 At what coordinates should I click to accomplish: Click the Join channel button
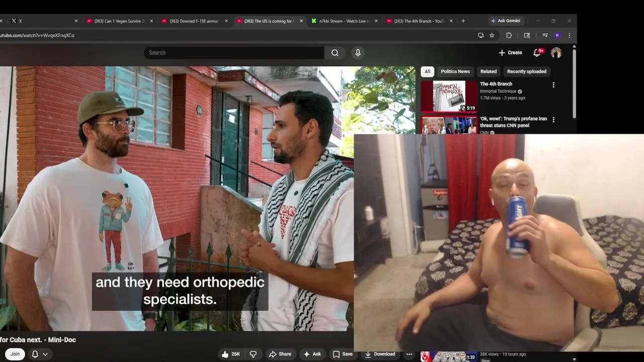pyautogui.click(x=15, y=354)
